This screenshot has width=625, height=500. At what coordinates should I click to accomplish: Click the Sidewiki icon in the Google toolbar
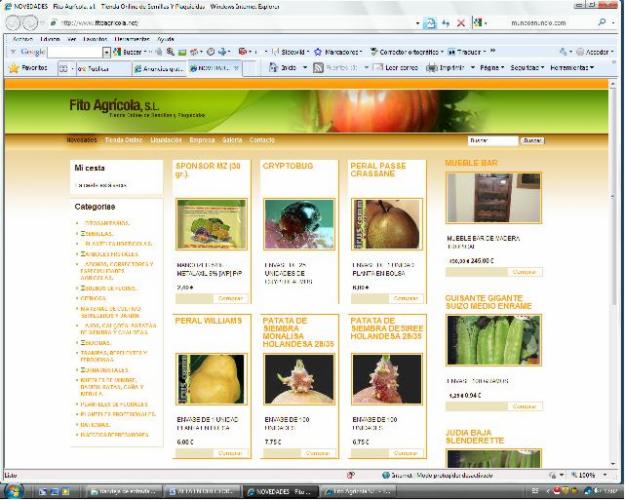pyautogui.click(x=275, y=52)
